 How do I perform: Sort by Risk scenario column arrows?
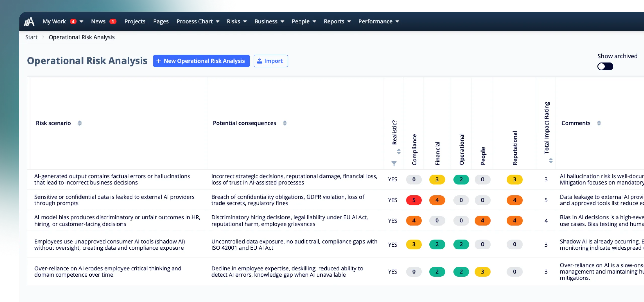(80, 123)
